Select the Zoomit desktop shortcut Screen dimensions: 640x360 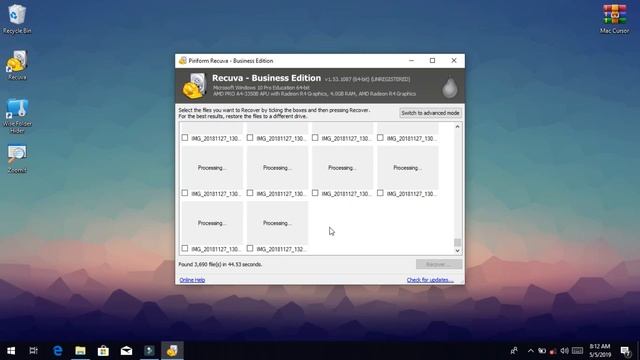click(17, 159)
